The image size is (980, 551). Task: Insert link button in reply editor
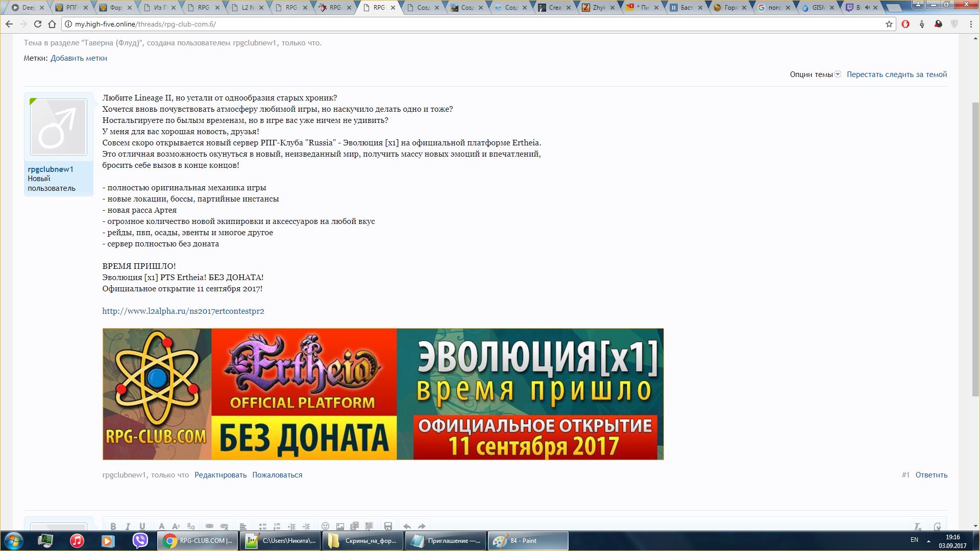[x=209, y=526]
